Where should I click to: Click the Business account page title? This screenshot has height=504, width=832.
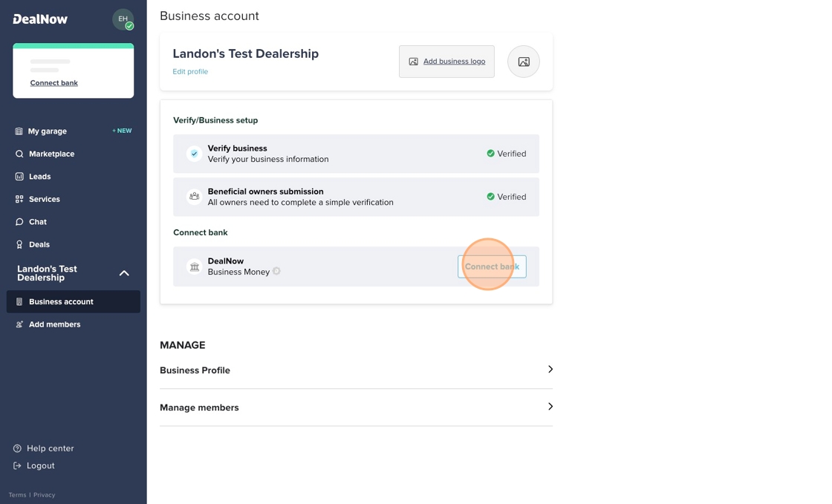(x=209, y=16)
